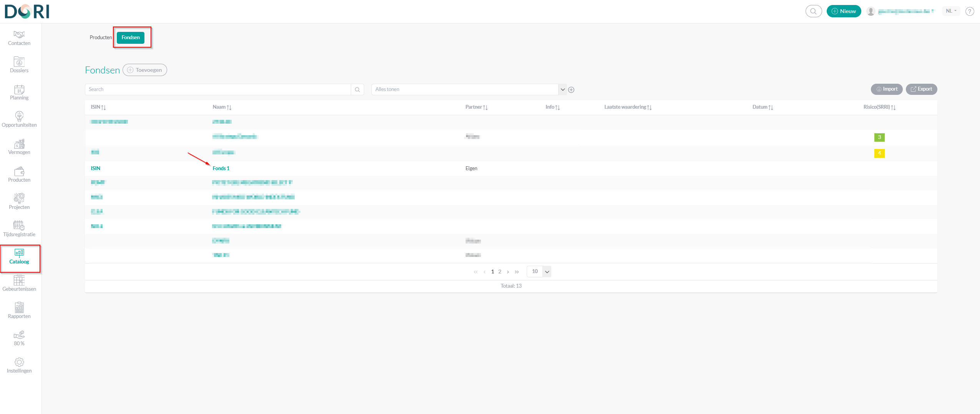Go to page 2 of results
This screenshot has width=980, height=414.
point(500,272)
